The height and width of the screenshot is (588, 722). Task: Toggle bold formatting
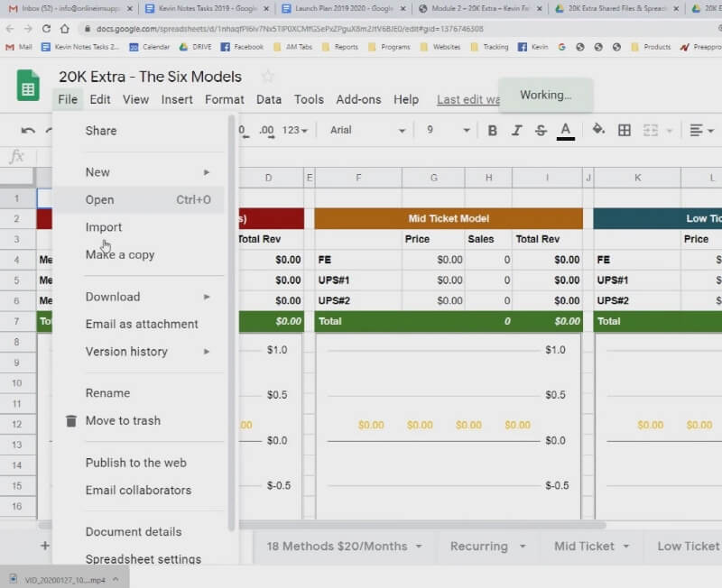[x=492, y=131]
